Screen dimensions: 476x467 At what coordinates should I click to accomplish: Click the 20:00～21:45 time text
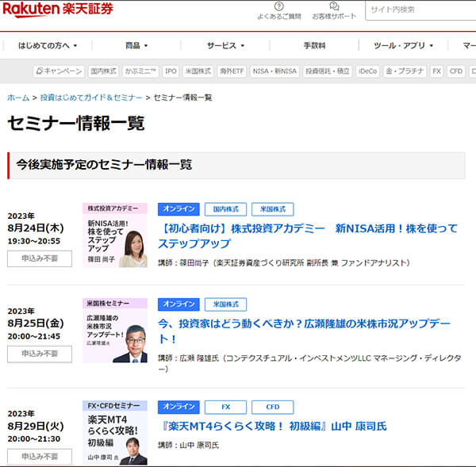coord(34,336)
